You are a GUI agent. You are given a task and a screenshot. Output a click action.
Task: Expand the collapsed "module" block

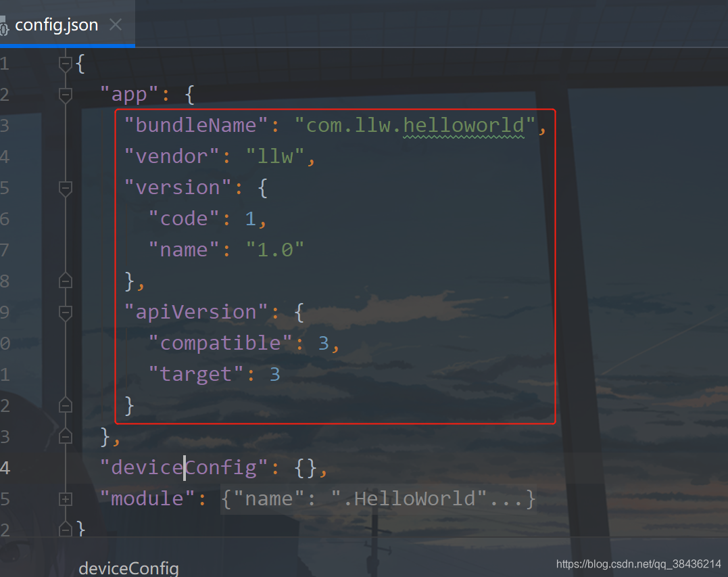tap(66, 499)
